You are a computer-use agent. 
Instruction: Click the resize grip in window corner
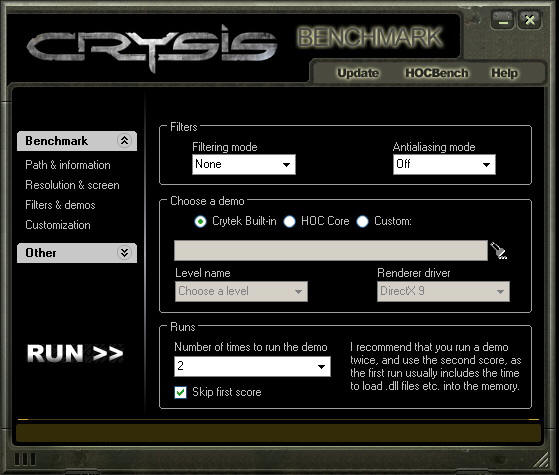[x=542, y=460]
